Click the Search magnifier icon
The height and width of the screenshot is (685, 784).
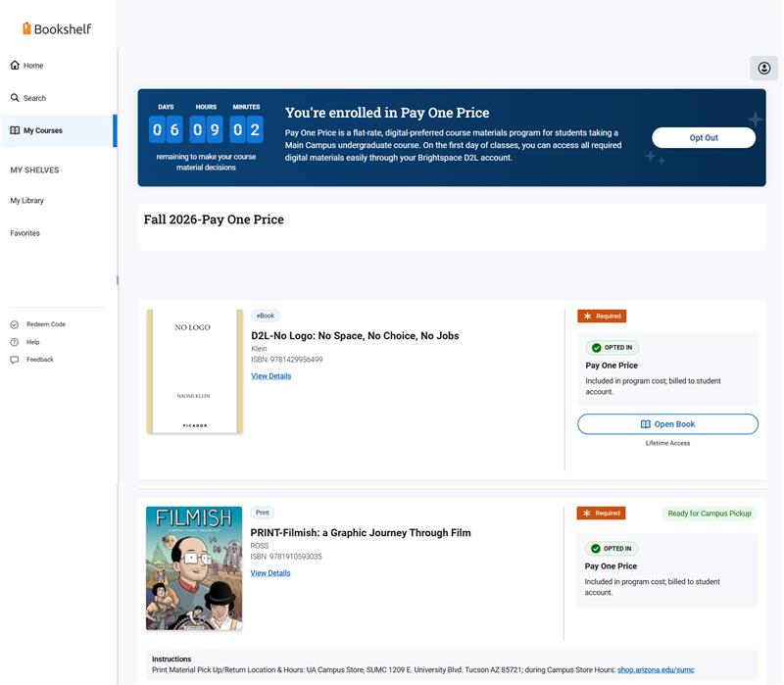(x=15, y=97)
